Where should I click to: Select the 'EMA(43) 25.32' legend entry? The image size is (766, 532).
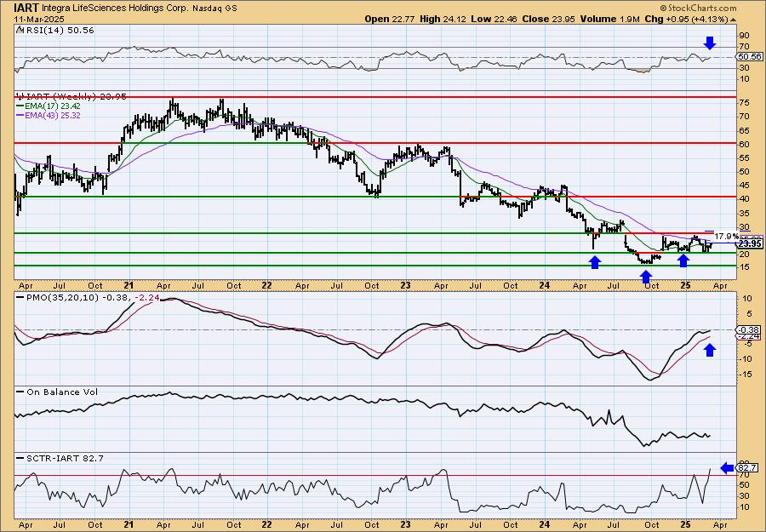coord(49,116)
